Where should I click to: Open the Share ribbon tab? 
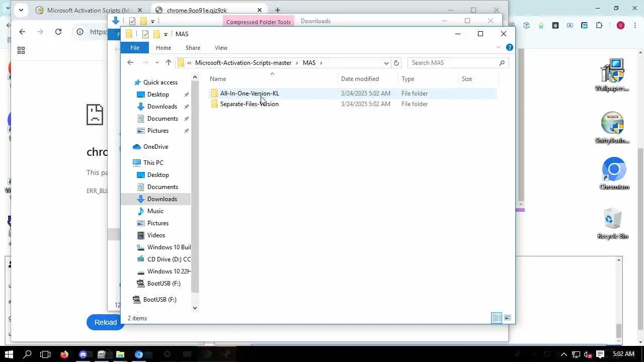pos(193,48)
